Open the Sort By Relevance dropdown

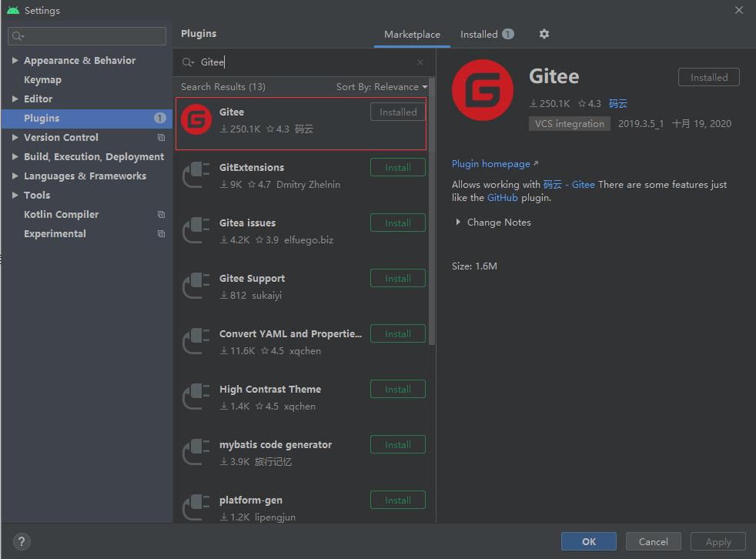click(381, 86)
